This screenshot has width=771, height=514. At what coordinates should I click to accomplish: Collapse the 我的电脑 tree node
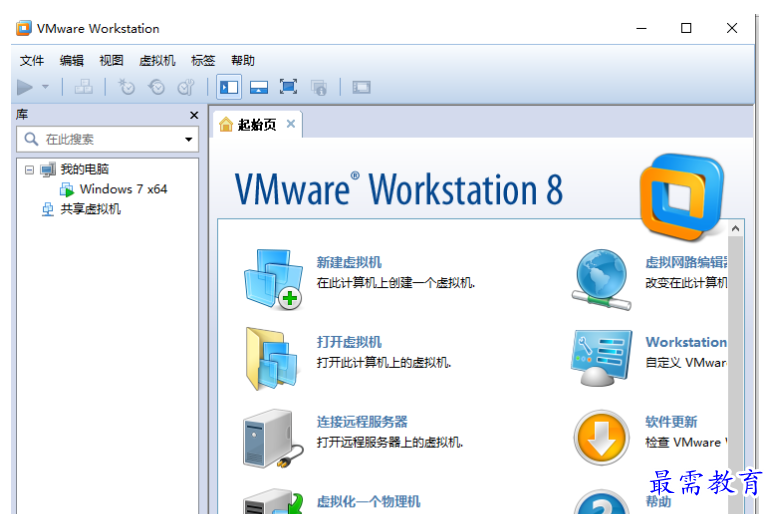coord(30,170)
